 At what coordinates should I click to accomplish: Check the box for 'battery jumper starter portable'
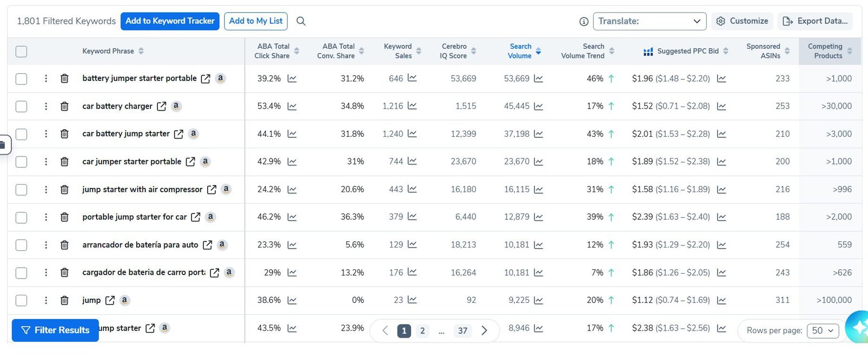pos(21,79)
